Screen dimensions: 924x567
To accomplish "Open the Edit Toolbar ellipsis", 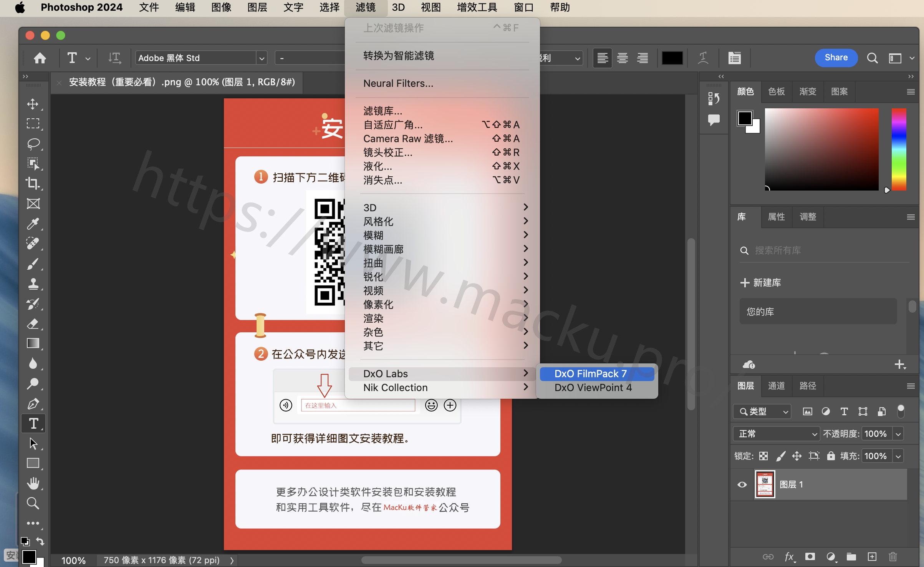I will 33,523.
